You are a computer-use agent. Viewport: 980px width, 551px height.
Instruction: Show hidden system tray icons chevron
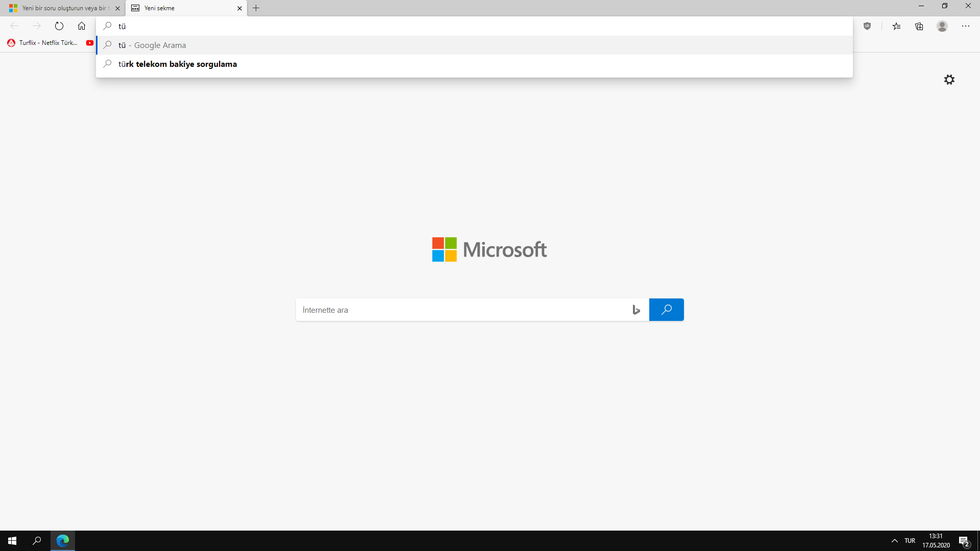point(894,541)
